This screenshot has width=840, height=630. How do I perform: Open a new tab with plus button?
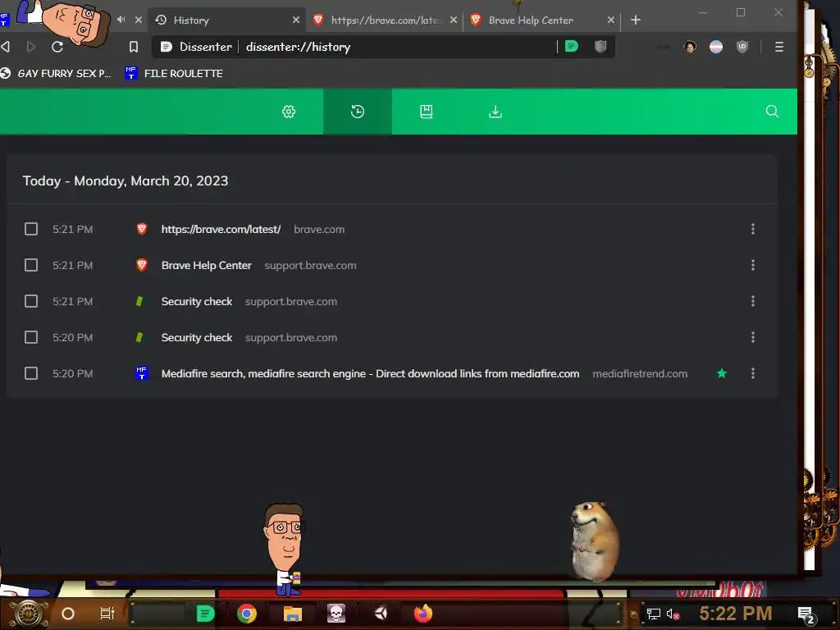coord(636,21)
